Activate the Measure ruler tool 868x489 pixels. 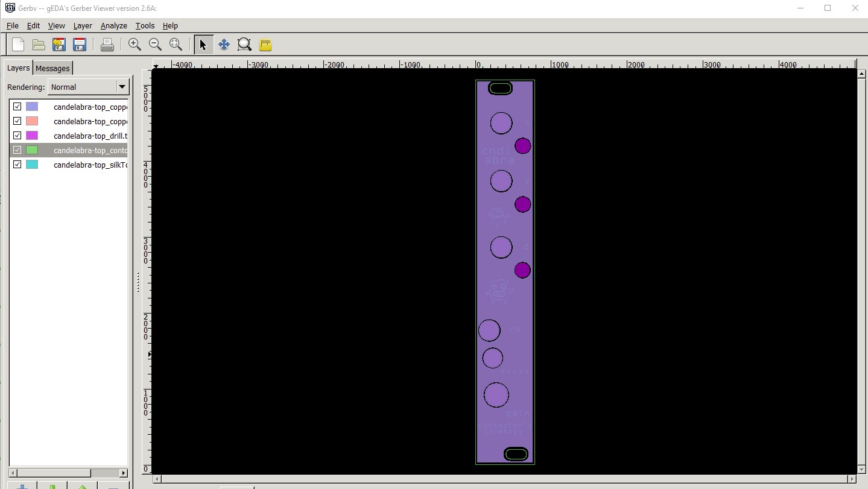(265, 45)
